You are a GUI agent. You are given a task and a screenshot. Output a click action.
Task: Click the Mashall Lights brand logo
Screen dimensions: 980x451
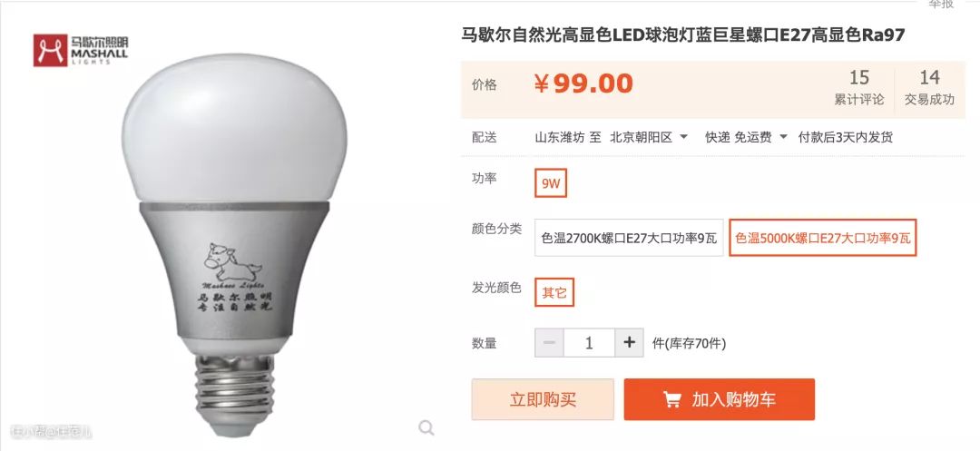pyautogui.click(x=81, y=50)
